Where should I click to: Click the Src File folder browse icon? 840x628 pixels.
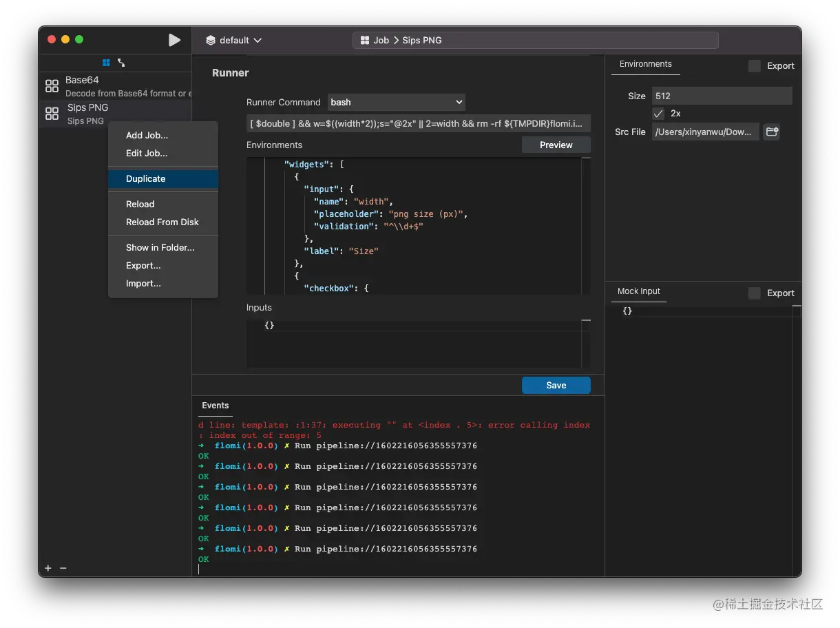pos(772,132)
